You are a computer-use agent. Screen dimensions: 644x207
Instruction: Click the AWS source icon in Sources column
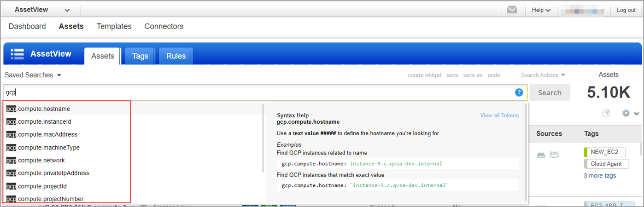tap(554, 155)
